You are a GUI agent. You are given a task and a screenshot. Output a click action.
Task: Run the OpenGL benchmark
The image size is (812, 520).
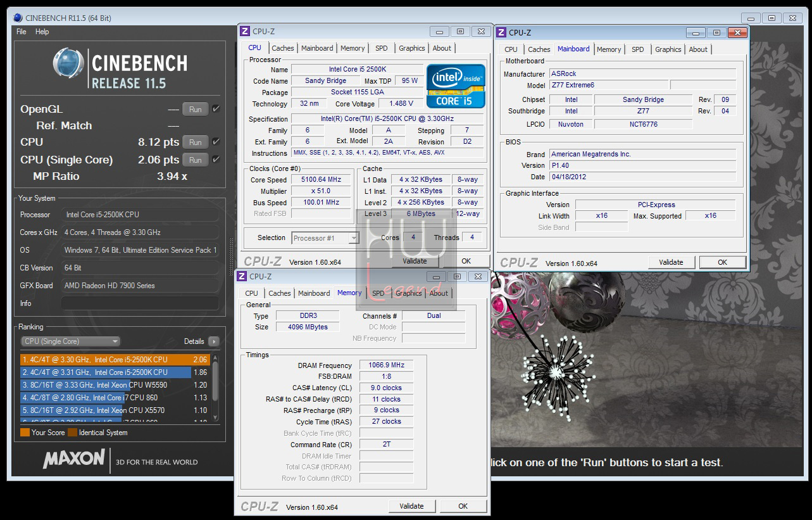pyautogui.click(x=196, y=109)
